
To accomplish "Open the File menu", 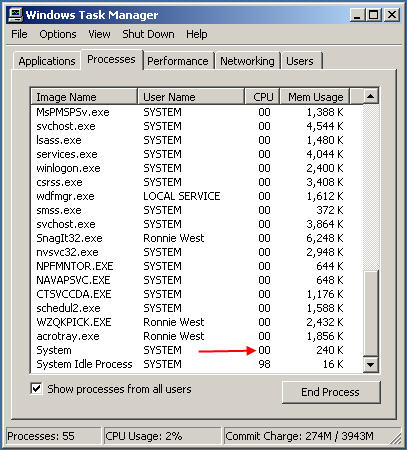I will [x=19, y=34].
